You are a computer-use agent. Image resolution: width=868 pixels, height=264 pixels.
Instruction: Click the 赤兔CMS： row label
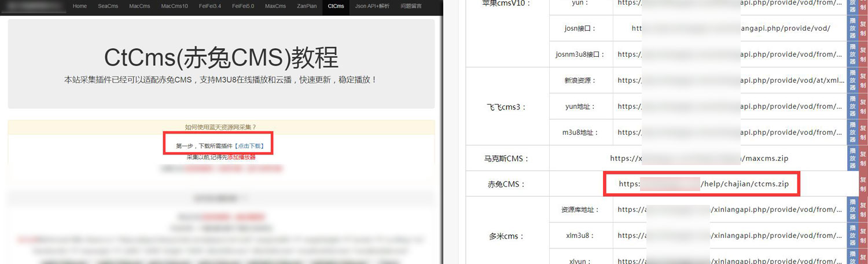click(x=507, y=184)
